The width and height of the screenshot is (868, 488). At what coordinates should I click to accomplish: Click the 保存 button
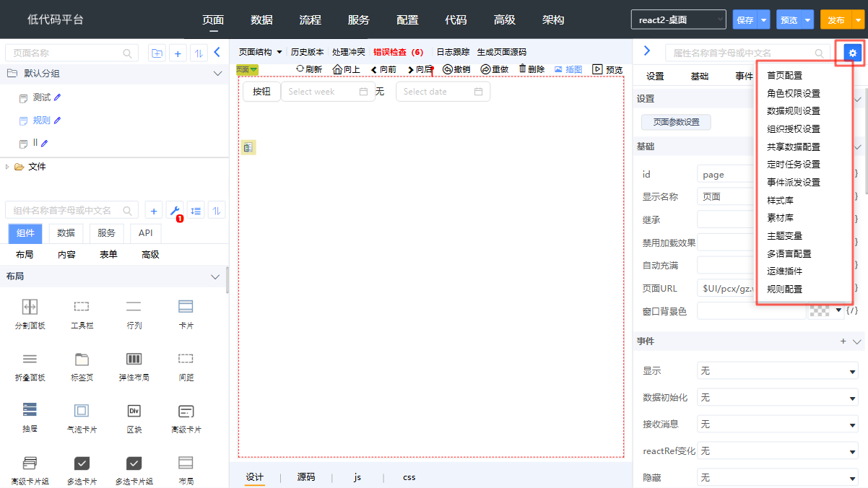click(x=745, y=19)
